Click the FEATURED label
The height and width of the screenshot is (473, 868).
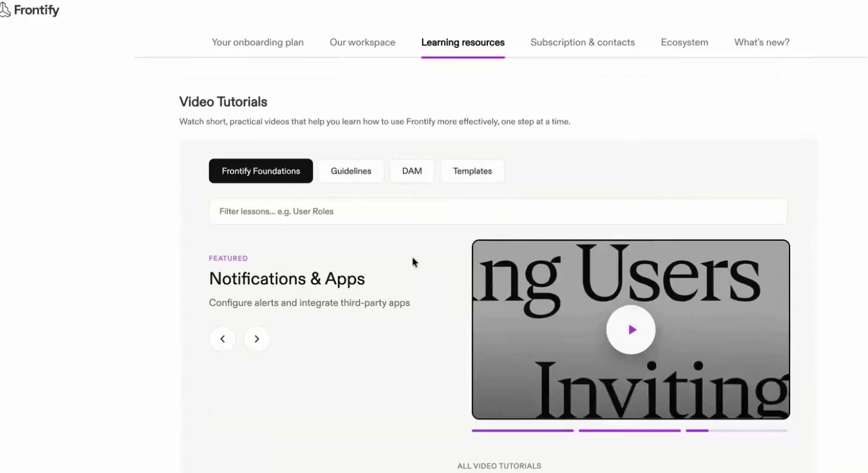tap(228, 259)
